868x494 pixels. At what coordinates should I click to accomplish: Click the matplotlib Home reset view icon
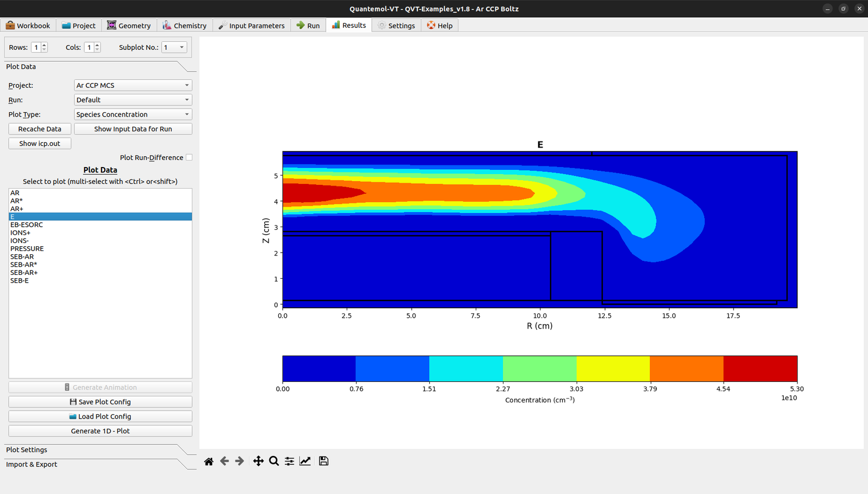tap(208, 461)
